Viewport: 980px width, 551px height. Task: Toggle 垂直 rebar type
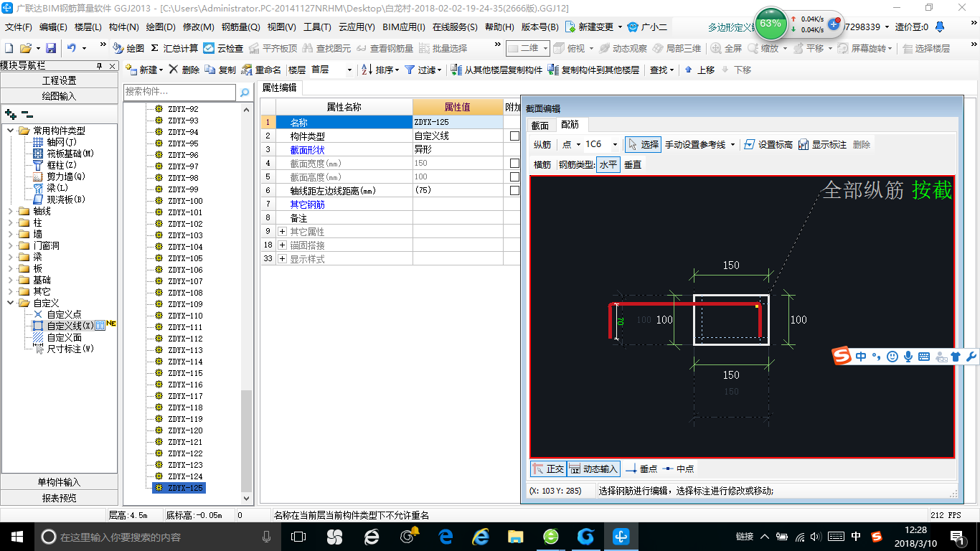[x=633, y=164]
